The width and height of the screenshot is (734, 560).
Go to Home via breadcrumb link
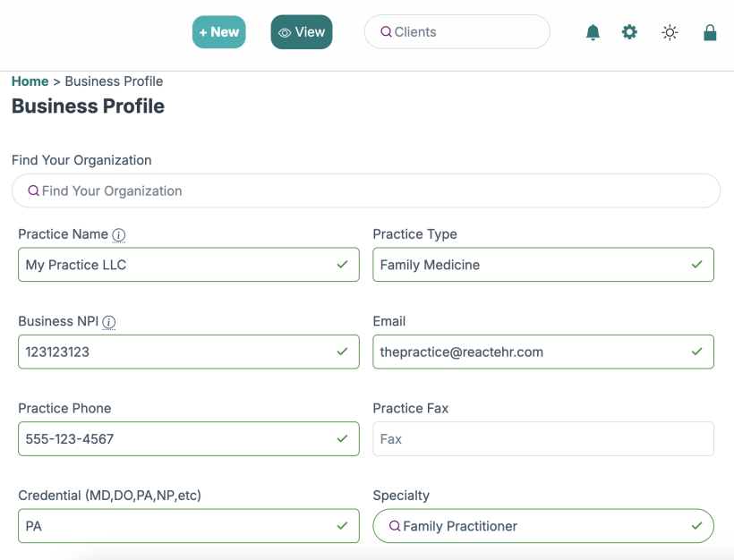click(30, 81)
